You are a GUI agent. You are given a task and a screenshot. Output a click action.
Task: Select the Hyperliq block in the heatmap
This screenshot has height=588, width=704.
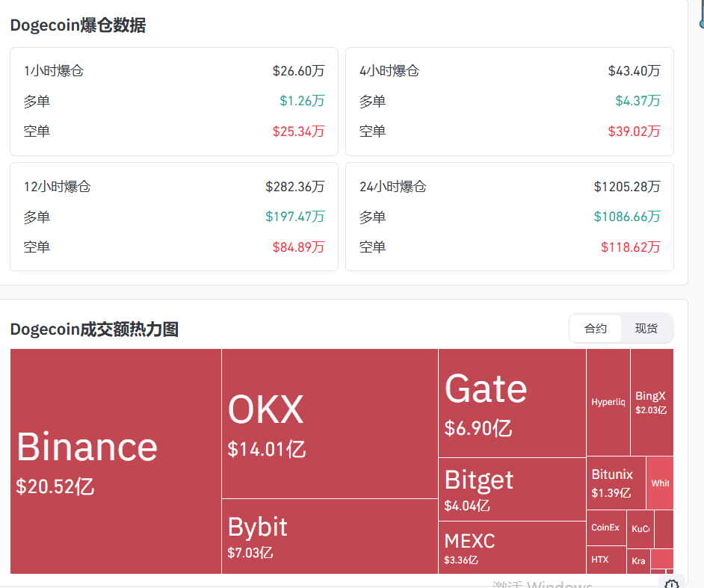(608, 402)
